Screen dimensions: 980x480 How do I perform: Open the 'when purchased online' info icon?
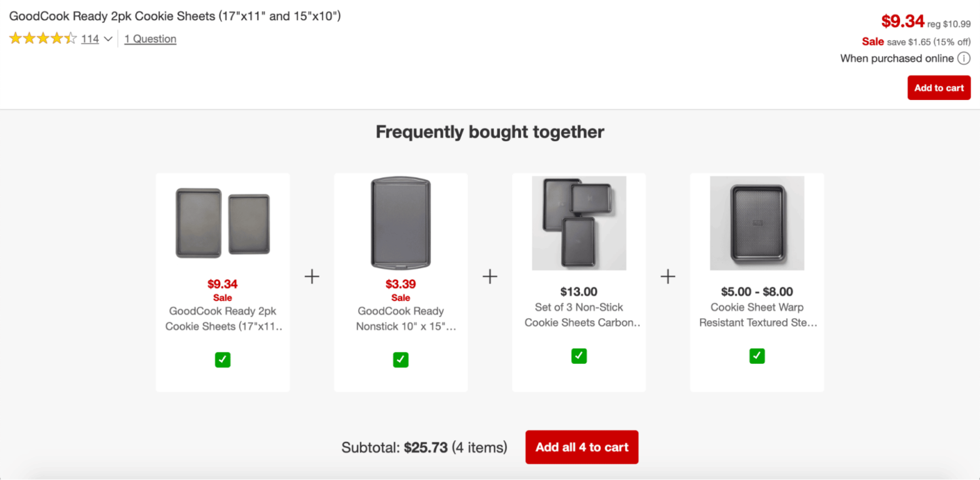coord(963,58)
